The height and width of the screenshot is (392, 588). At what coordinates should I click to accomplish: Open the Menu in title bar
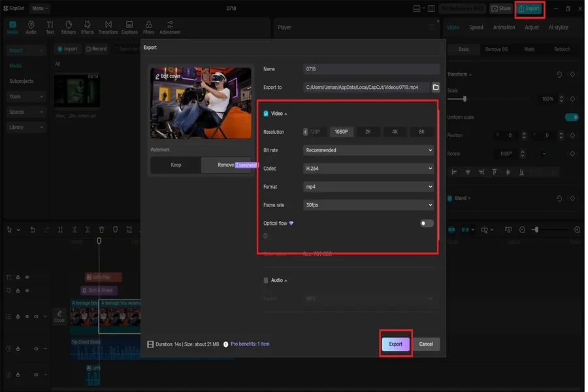tap(40, 8)
